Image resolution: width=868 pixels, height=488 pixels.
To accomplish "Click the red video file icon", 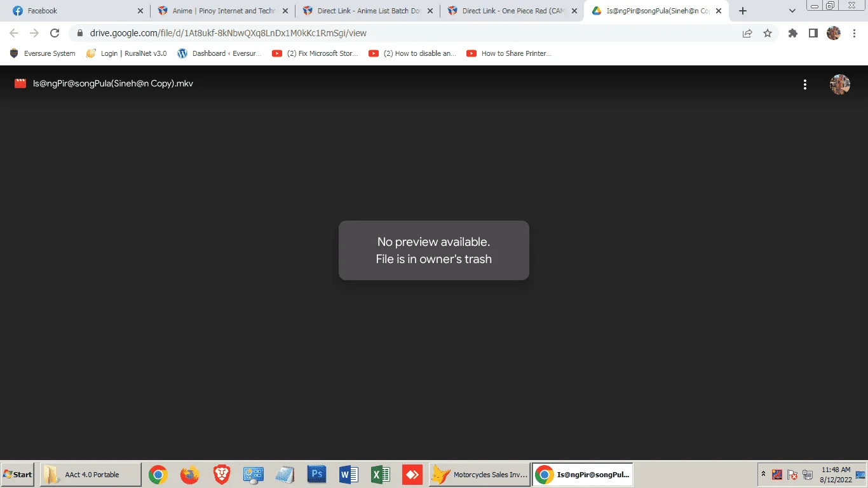I will tap(20, 83).
